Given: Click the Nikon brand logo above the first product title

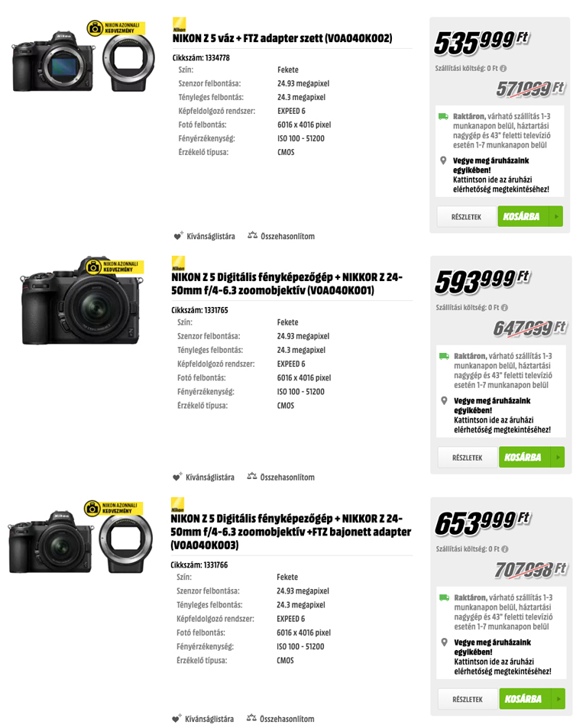Looking at the screenshot, I should tap(180, 24).
